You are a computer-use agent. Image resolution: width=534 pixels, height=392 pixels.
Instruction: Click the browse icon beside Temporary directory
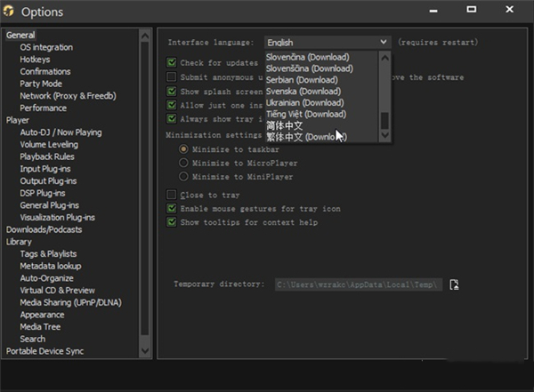tap(454, 284)
